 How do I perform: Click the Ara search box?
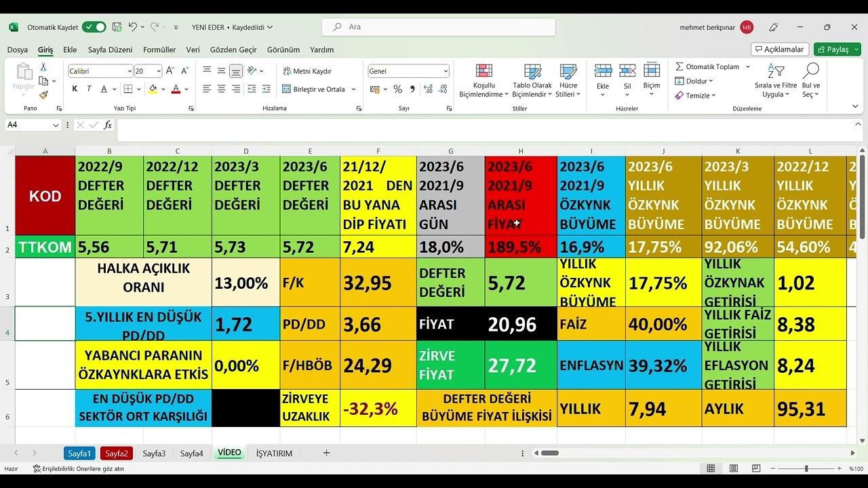(439, 27)
